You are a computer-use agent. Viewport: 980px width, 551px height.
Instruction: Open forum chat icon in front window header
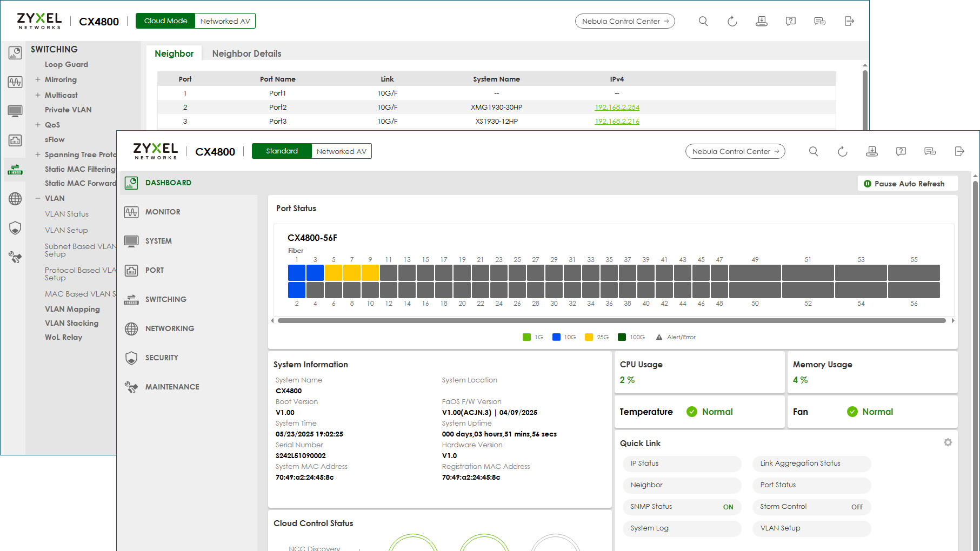click(930, 151)
